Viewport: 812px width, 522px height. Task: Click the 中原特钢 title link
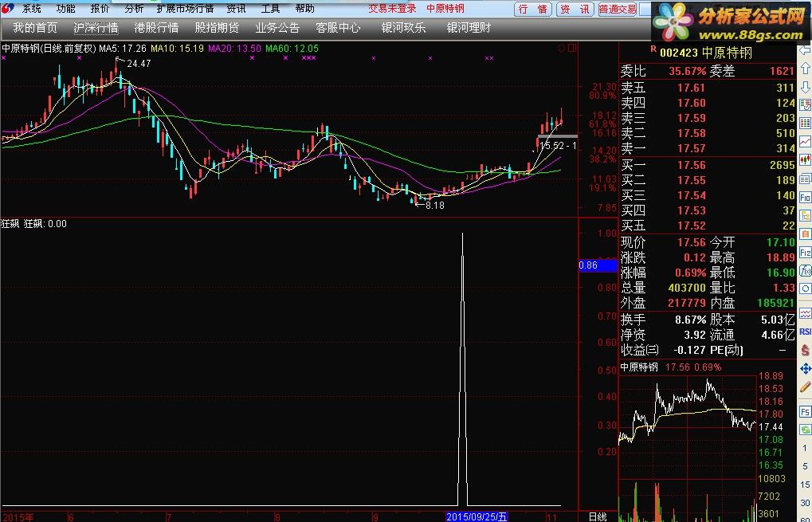coord(445,9)
